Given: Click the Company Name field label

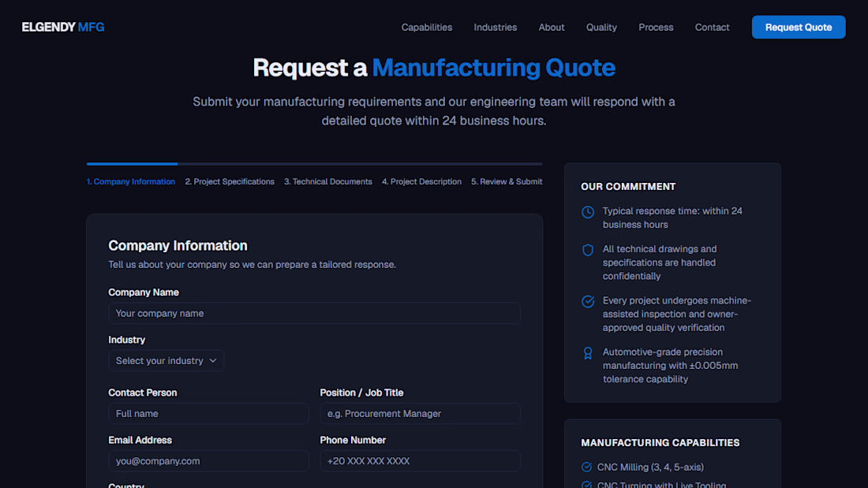Looking at the screenshot, I should coord(144,292).
